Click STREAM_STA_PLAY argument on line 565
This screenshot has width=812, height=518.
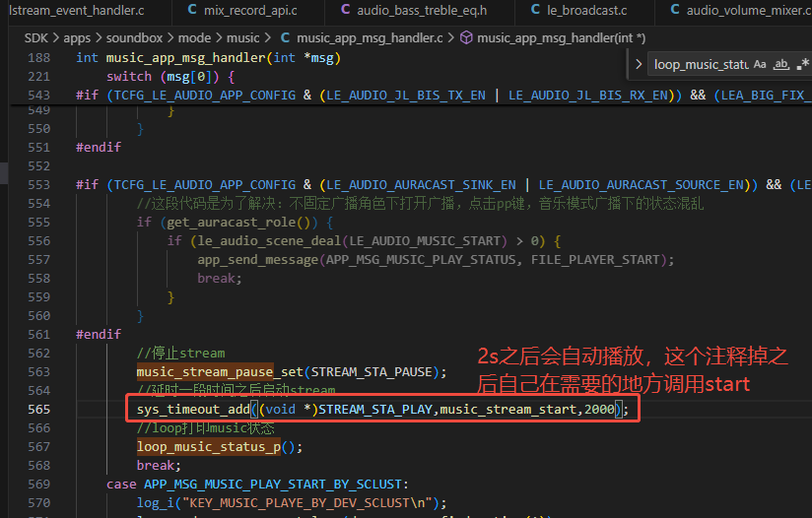click(374, 410)
